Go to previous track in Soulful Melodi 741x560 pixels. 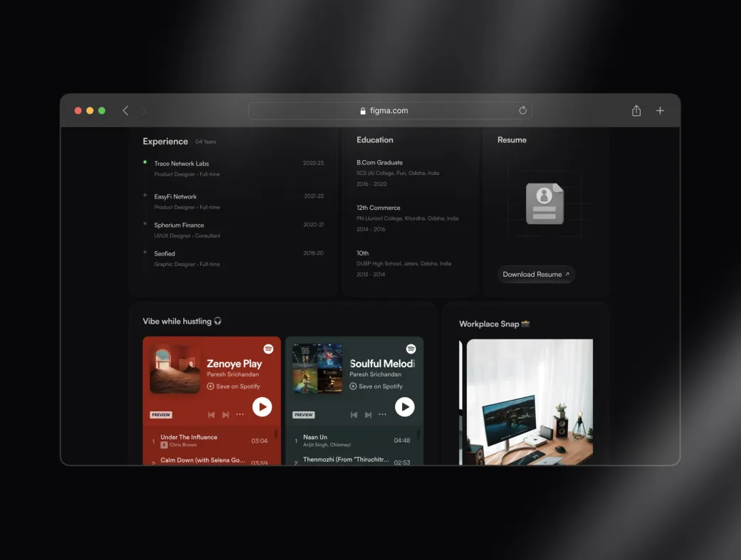[x=354, y=415]
